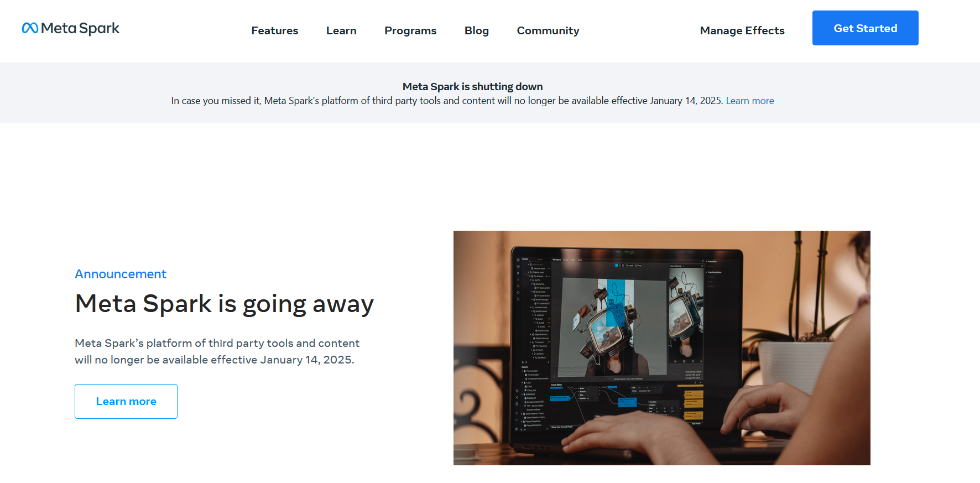Click the outlined Learn more button
980x483 pixels.
tap(126, 401)
